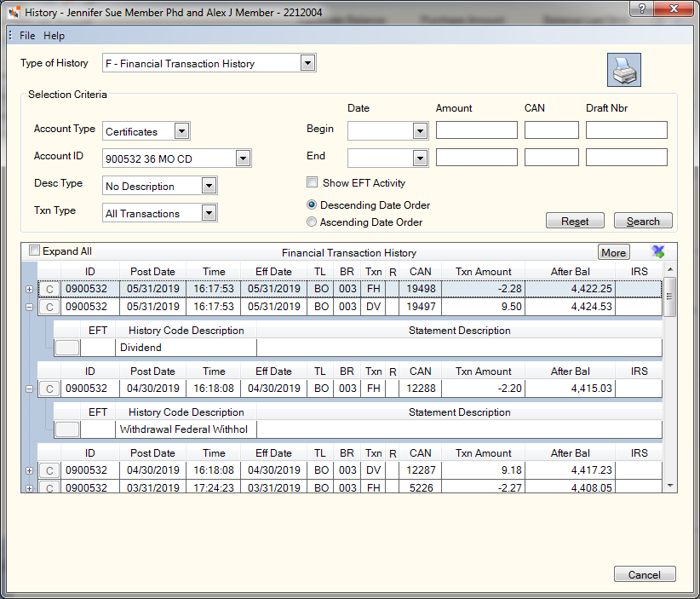Select Ascending Date Order radio button
This screenshot has height=599, width=700.
(312, 222)
